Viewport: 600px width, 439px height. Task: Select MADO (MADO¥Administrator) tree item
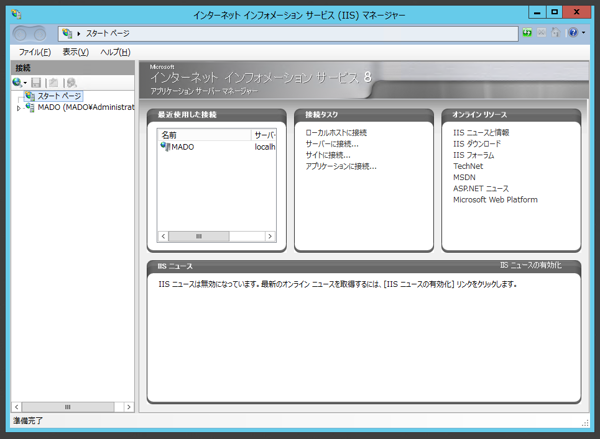click(x=86, y=107)
